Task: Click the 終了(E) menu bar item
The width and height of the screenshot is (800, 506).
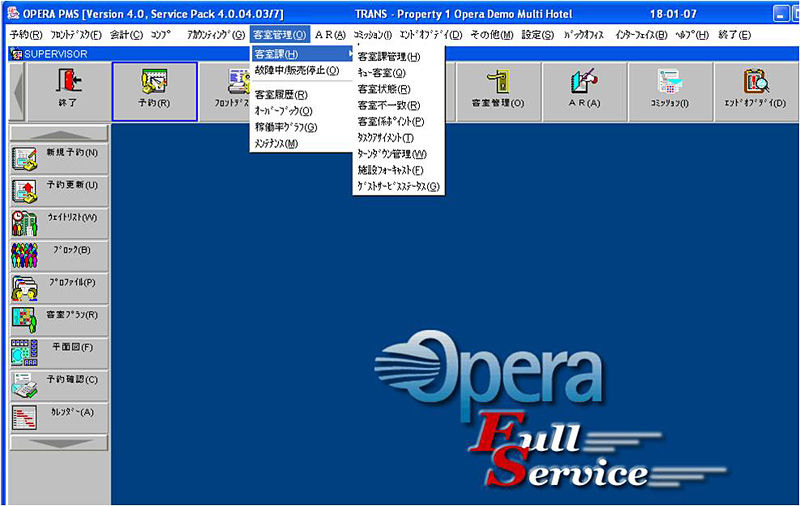Action: point(735,35)
